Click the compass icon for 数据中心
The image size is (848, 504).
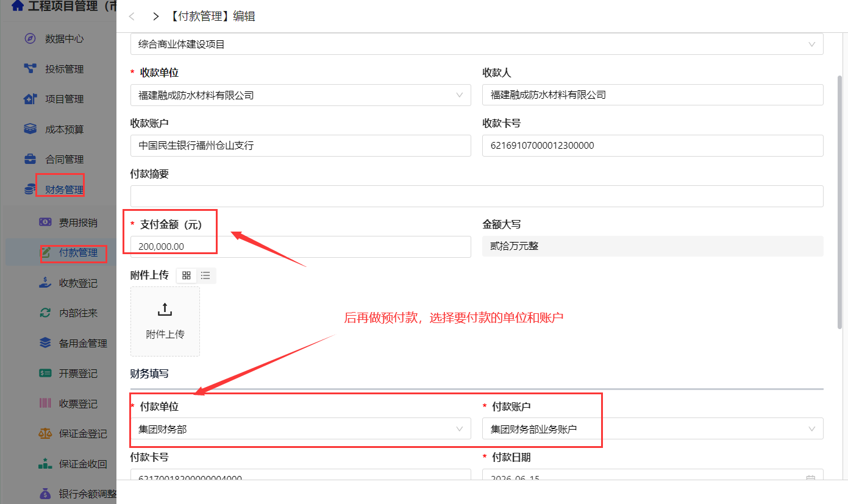click(30, 38)
